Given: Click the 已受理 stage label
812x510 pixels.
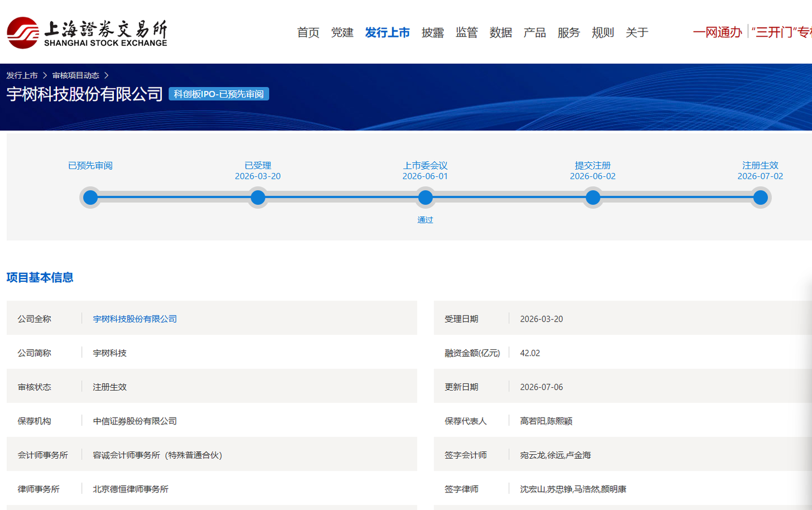Looking at the screenshot, I should [258, 166].
